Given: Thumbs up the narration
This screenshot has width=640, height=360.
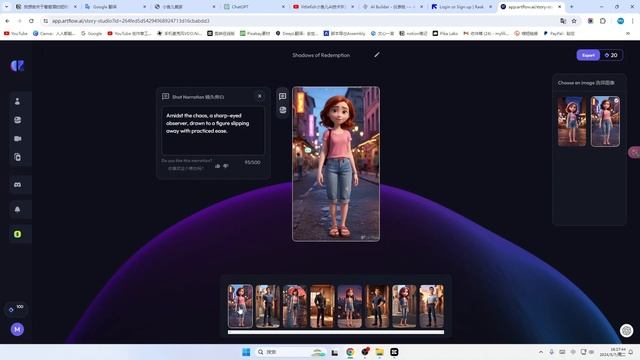Looking at the screenshot, I should pos(218,166).
